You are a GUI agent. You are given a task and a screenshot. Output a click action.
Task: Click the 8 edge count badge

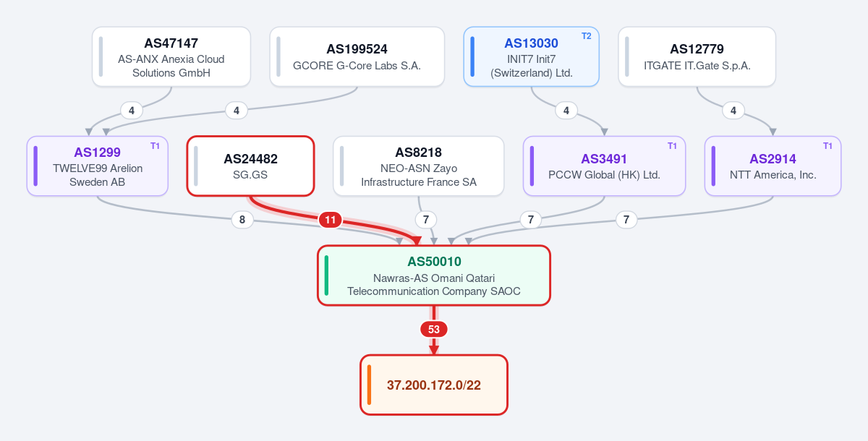[x=242, y=220]
